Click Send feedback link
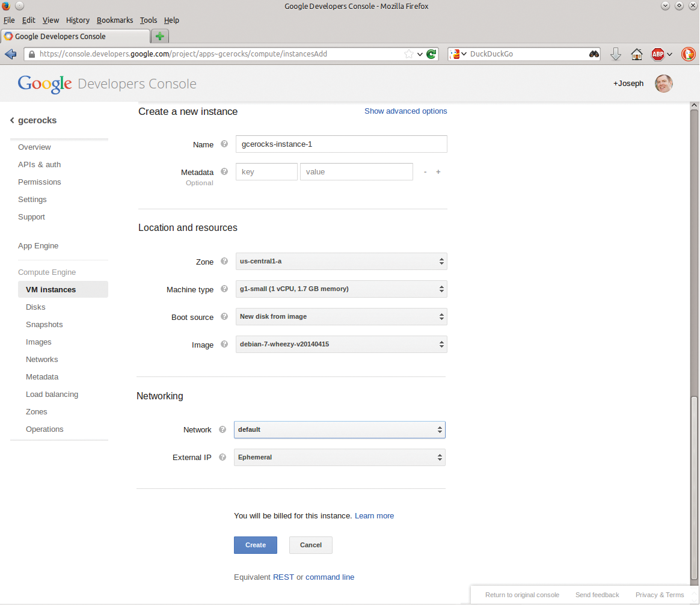This screenshot has height=605, width=700. point(597,595)
